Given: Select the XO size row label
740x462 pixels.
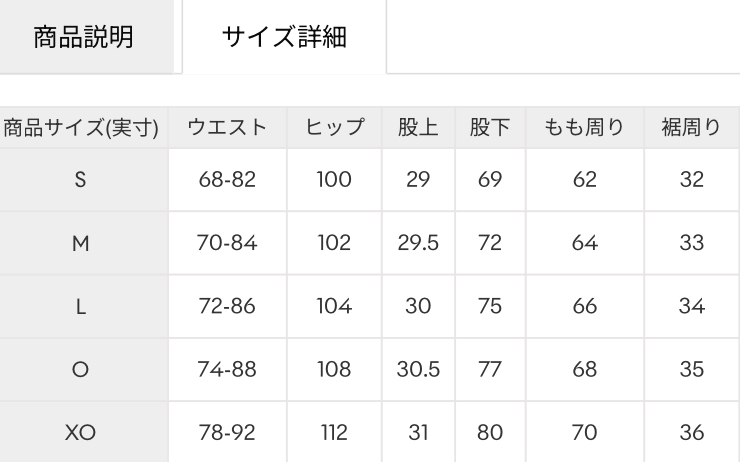Looking at the screenshot, I should (81, 432).
